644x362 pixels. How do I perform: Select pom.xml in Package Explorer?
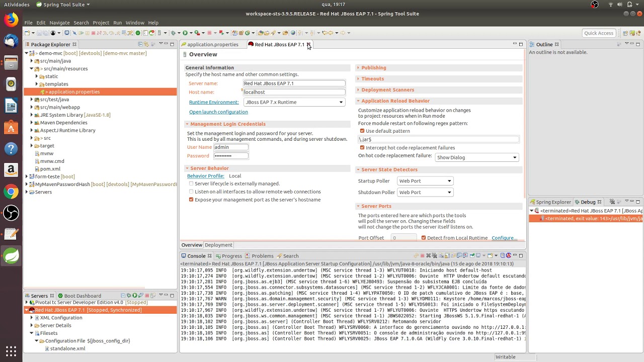point(50,169)
